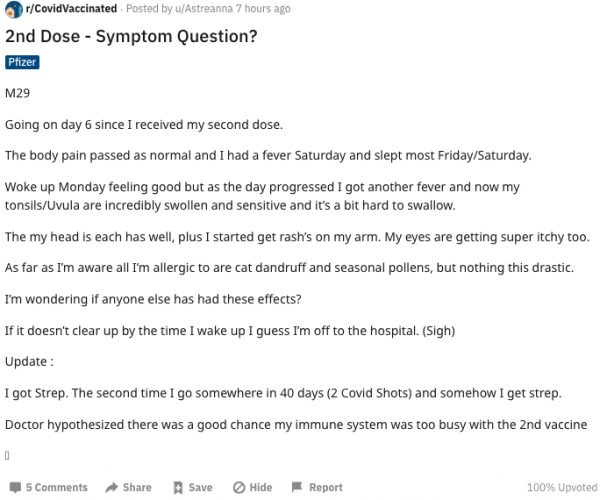Screen dimensions: 600x500
Task: Click the comments speech-bubble icon
Action: point(13,488)
